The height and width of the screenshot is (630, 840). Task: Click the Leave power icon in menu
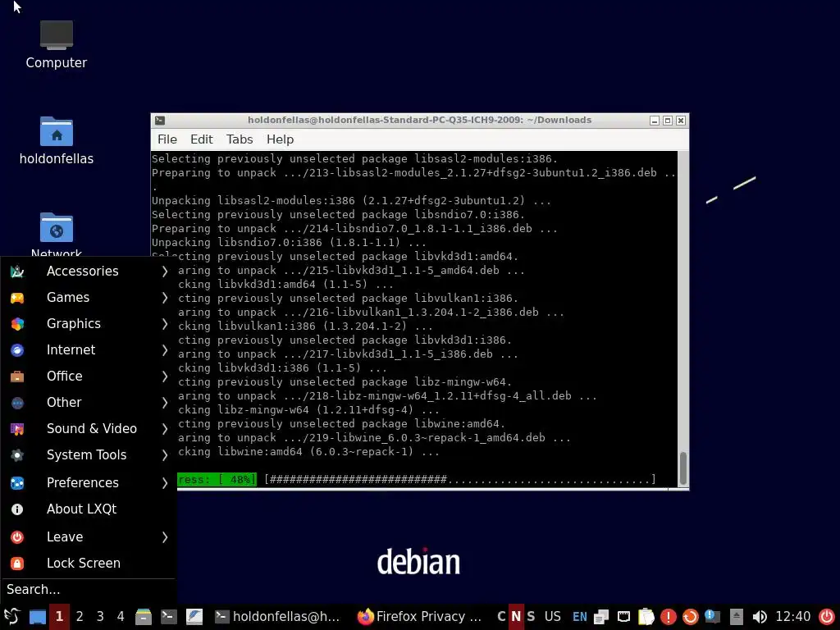pos(17,536)
